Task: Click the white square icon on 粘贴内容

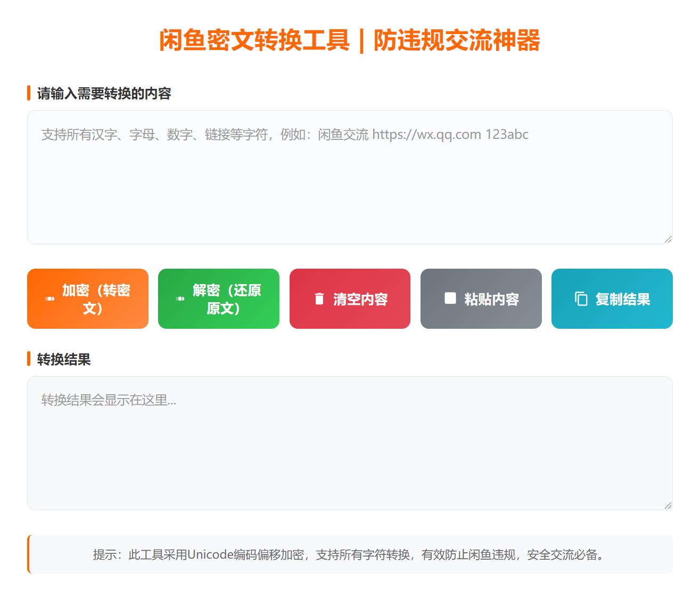Action: coord(450,298)
